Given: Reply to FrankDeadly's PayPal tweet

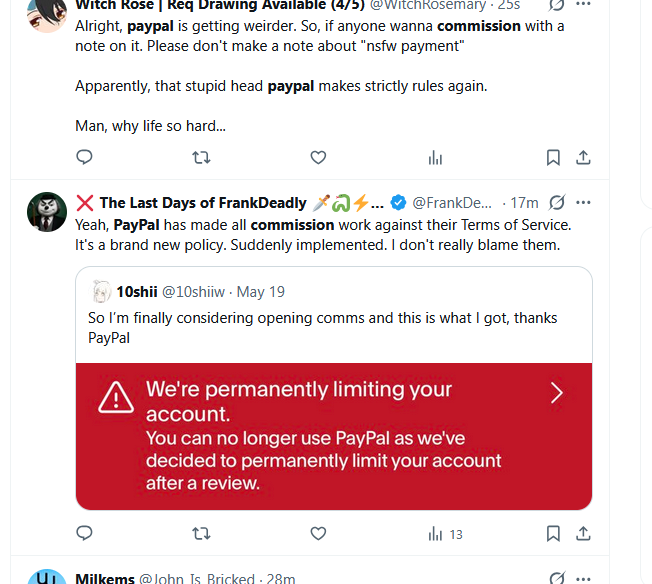Looking at the screenshot, I should pos(84,533).
